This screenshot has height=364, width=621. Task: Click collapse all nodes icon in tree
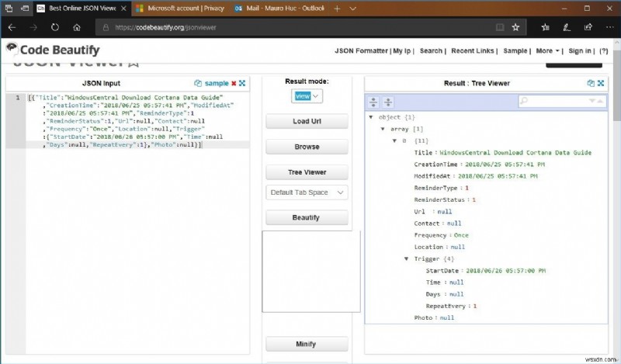click(x=387, y=102)
